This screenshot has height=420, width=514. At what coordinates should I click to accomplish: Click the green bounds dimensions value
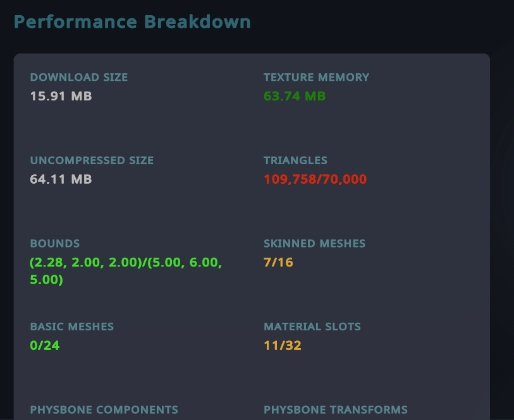(126, 270)
